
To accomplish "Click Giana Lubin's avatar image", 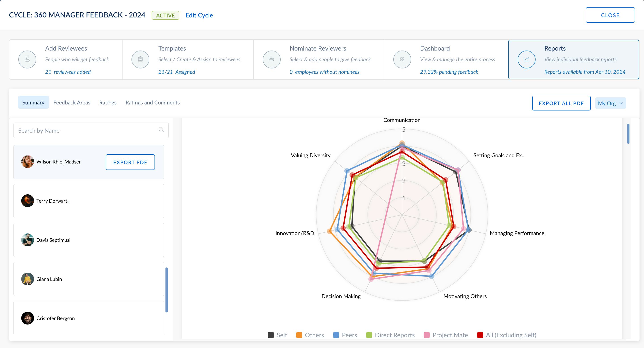I will coord(28,279).
